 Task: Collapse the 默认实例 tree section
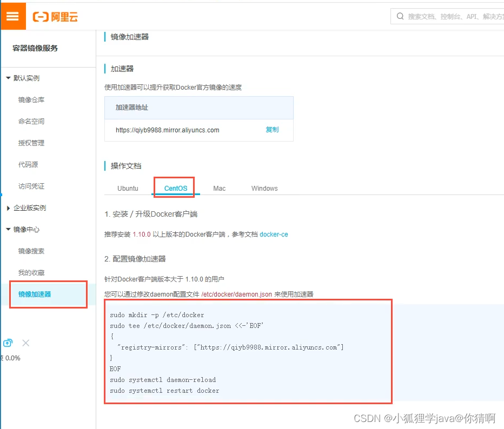coord(8,78)
